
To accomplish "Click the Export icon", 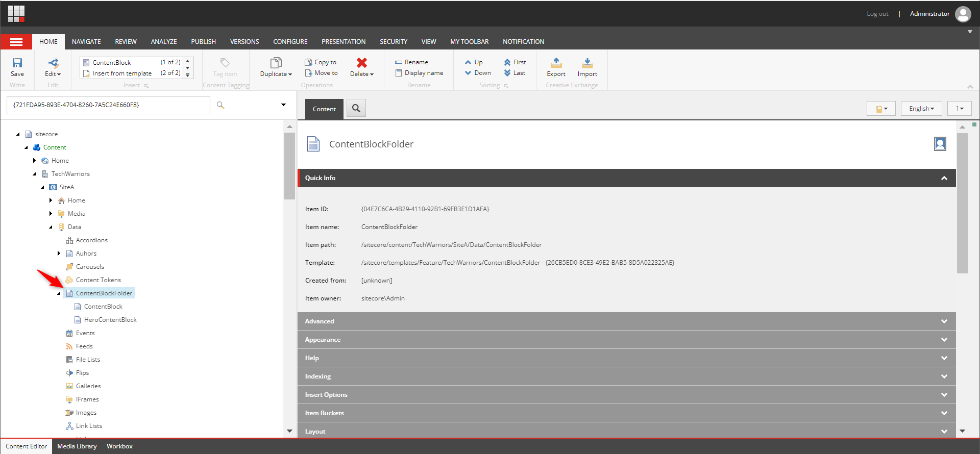I will 556,63.
